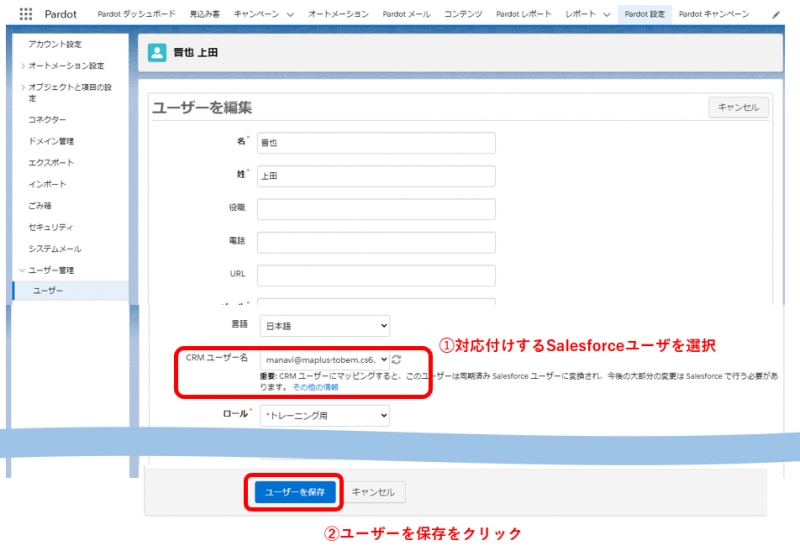This screenshot has height=551, width=800.
Task: Click the bottom キャンセル button
Action: (x=373, y=492)
